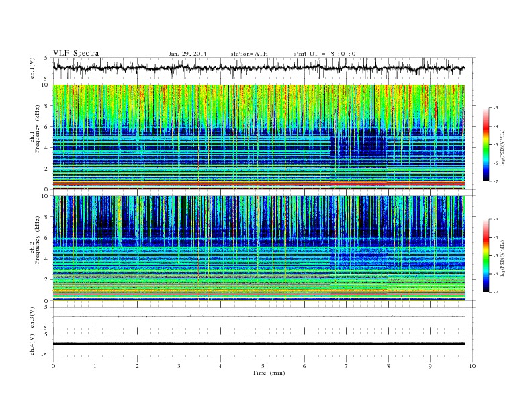The image size is (532, 411).
Task: Click inside the ch.2 spectrogram panel
Action: (259, 248)
